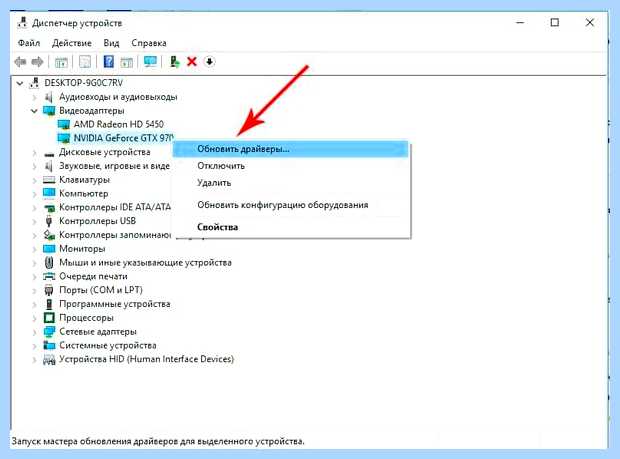Click the Help question-mark toolbar icon
The width and height of the screenshot is (620, 459).
(108, 62)
